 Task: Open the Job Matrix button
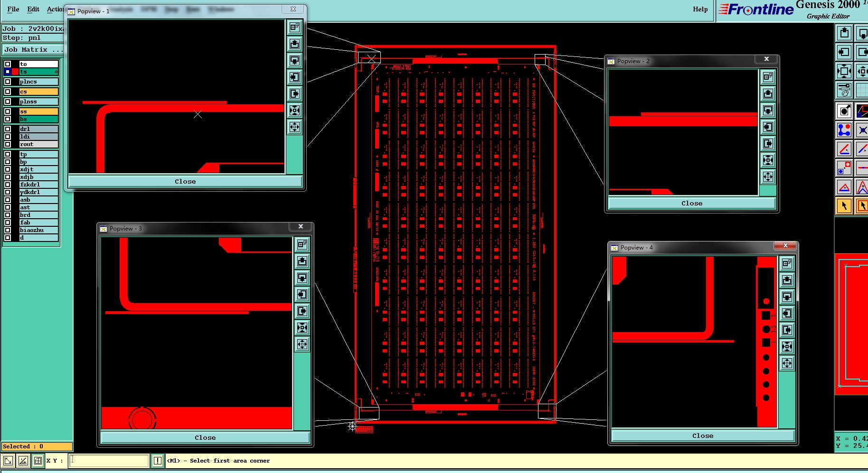click(33, 49)
